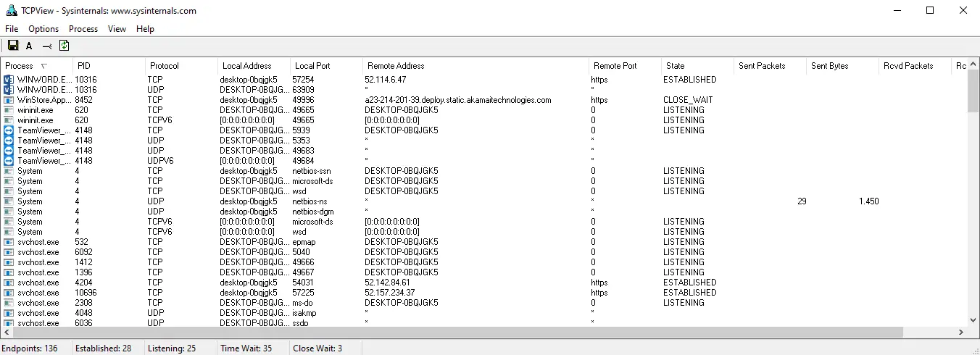Viewport: 980px width, 355px height.
Task: Sort by the Remote Port column header
Action: pyautogui.click(x=625, y=66)
